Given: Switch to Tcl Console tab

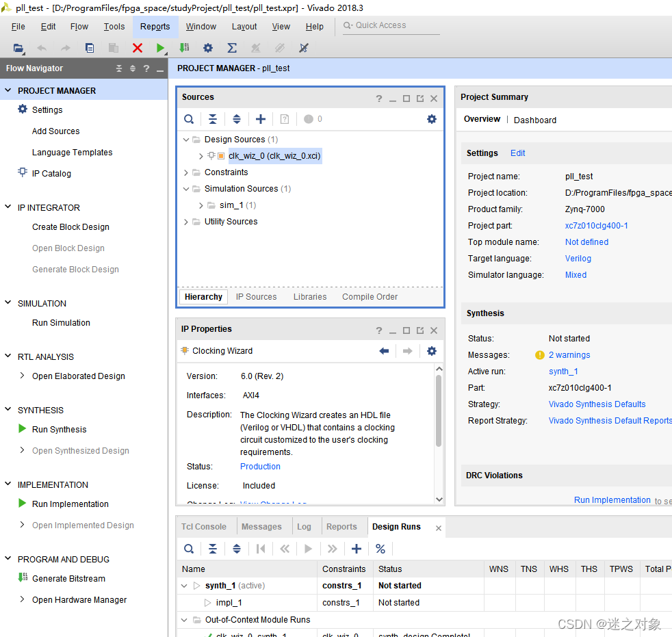Looking at the screenshot, I should coord(203,527).
